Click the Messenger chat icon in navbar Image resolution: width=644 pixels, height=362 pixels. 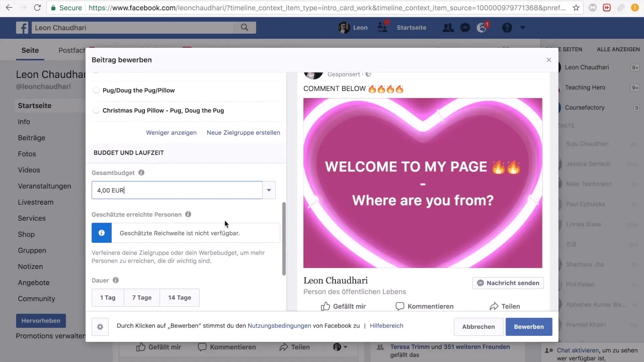pyautogui.click(x=465, y=27)
